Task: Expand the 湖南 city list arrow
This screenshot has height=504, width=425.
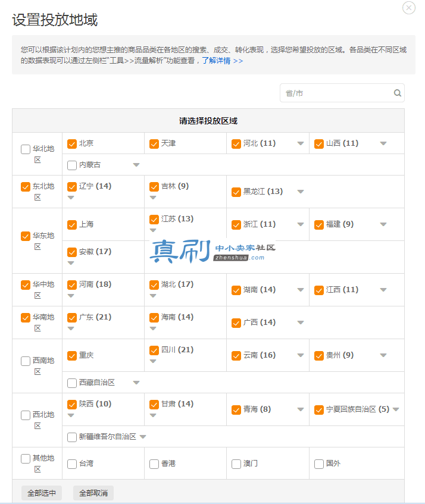Action: coord(301,290)
